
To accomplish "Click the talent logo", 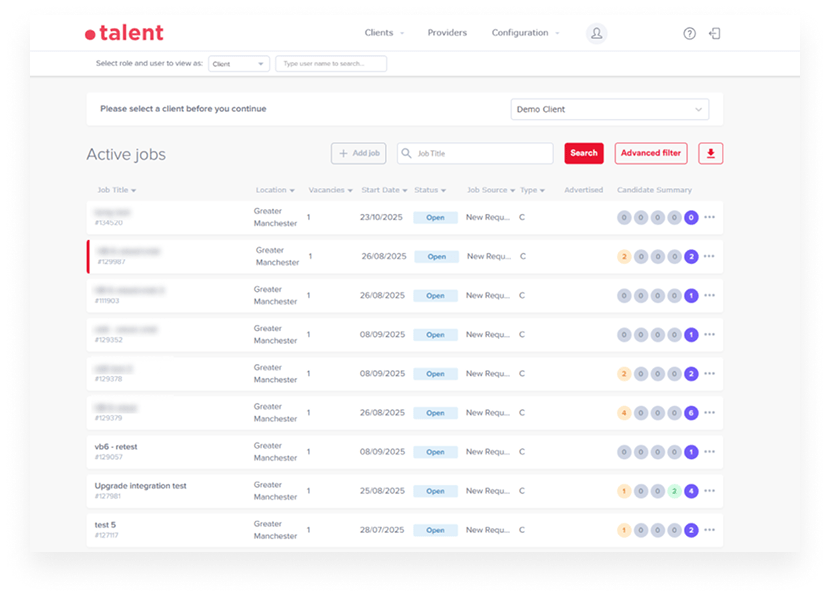I will click(x=124, y=33).
